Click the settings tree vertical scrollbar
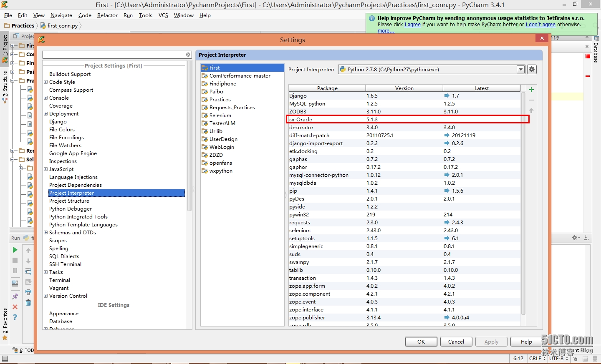601x364 pixels. tap(189, 136)
